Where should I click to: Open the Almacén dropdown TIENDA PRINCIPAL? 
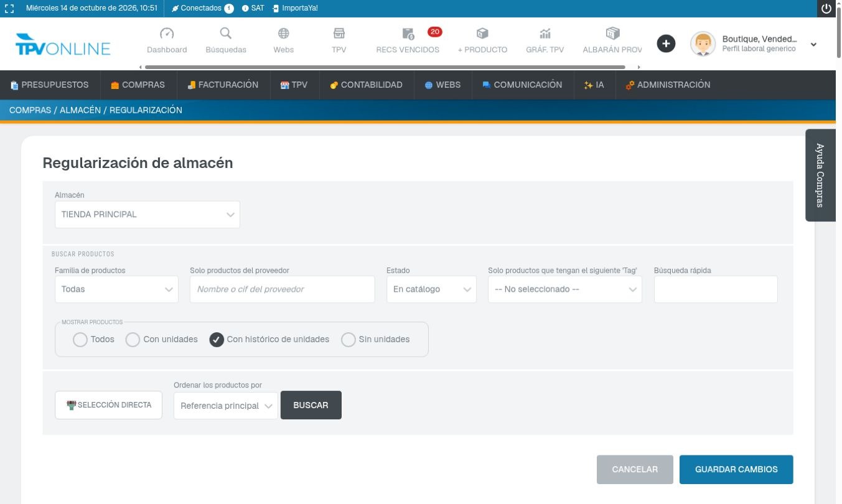[x=147, y=215]
